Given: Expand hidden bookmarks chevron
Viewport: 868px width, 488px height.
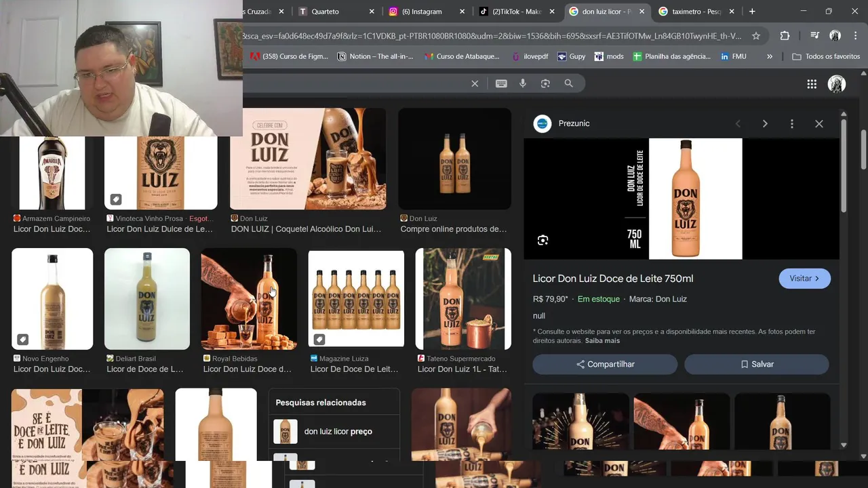Looking at the screenshot, I should tap(770, 56).
